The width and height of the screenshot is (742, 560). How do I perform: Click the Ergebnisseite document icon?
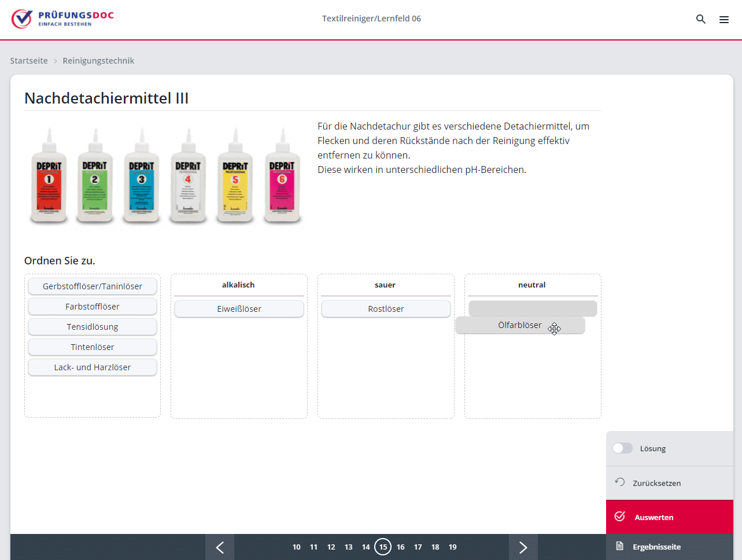(619, 547)
